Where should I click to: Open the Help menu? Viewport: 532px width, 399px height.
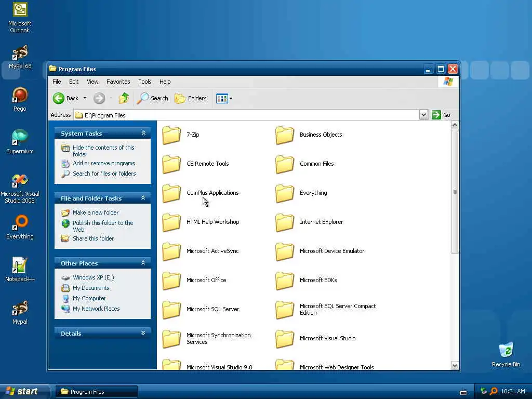coord(165,82)
